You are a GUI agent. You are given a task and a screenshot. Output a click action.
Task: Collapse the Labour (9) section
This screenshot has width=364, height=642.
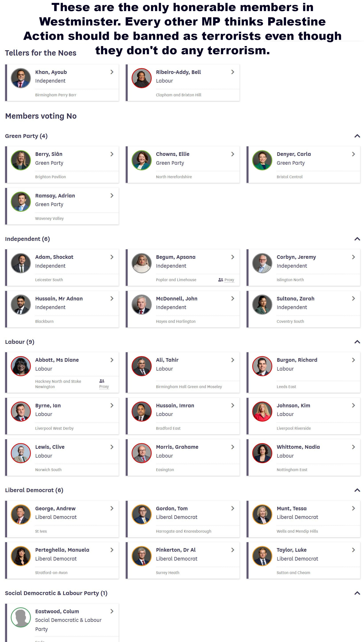pyautogui.click(x=357, y=342)
